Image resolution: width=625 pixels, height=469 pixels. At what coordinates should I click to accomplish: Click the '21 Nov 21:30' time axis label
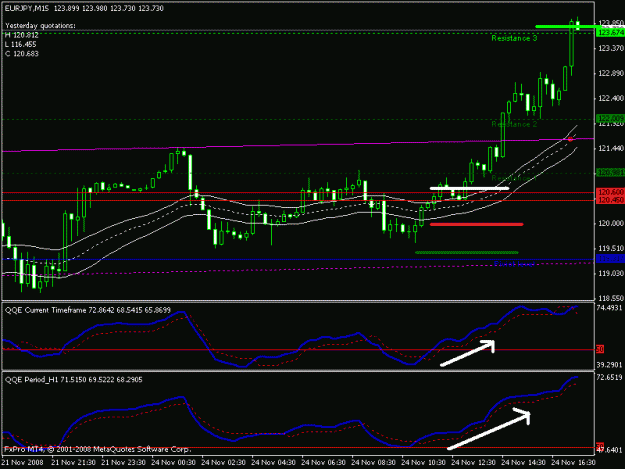tap(73, 463)
